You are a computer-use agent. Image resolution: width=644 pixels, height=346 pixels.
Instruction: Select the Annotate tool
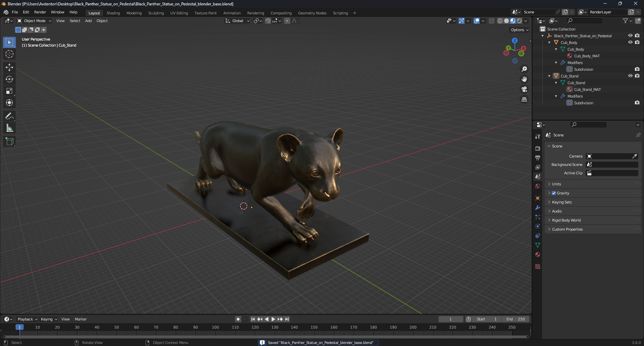[9, 116]
